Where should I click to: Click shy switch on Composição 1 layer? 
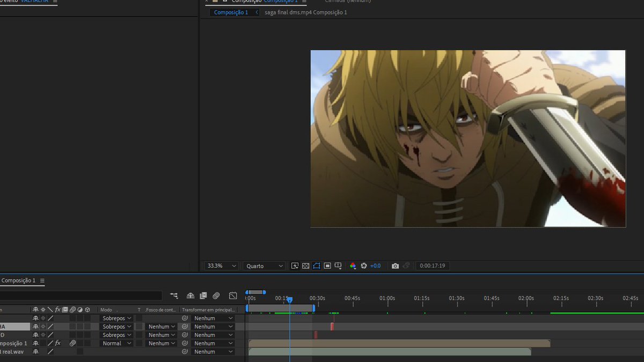(x=36, y=343)
